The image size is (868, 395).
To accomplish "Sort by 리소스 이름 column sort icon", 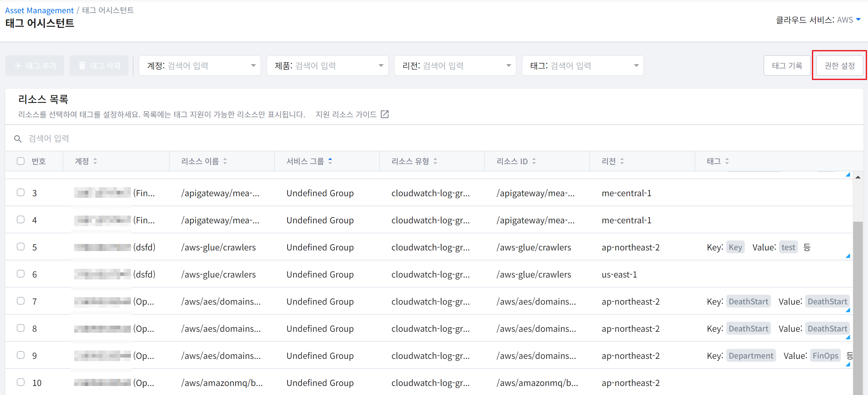I will pos(225,161).
